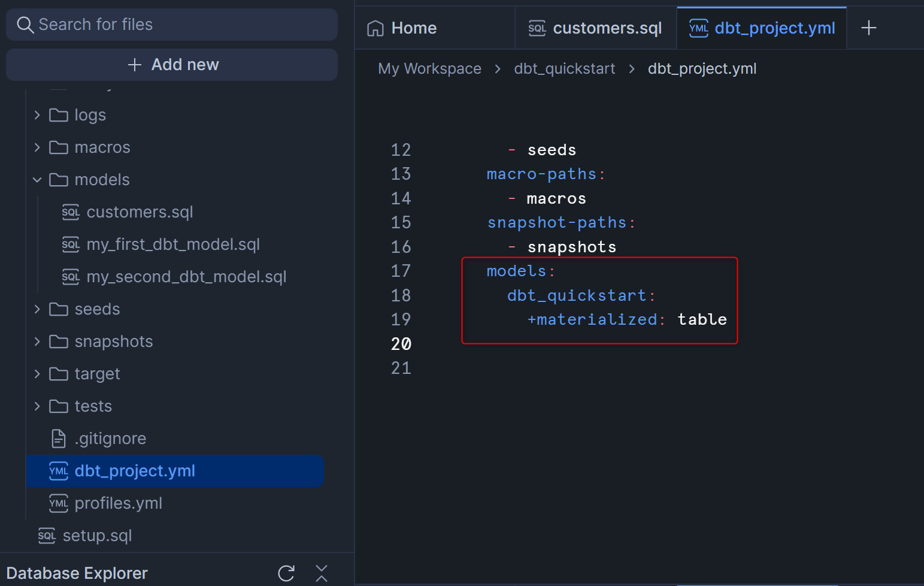
Task: Open my_second_dbt_model.sql in file tree
Action: pos(186,277)
